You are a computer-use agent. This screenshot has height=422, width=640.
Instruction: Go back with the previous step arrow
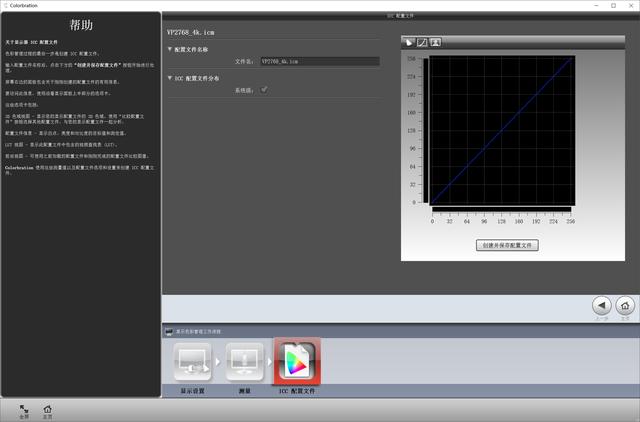602,305
